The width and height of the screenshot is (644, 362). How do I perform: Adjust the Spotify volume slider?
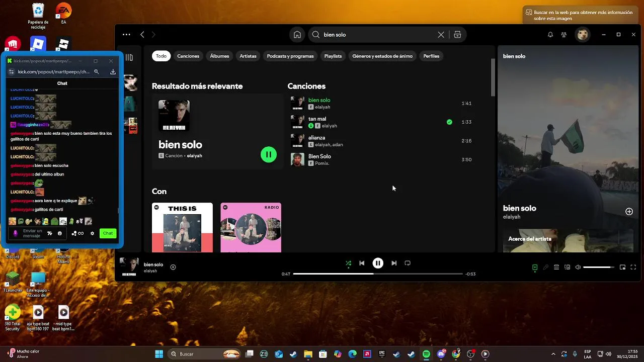pos(599,267)
